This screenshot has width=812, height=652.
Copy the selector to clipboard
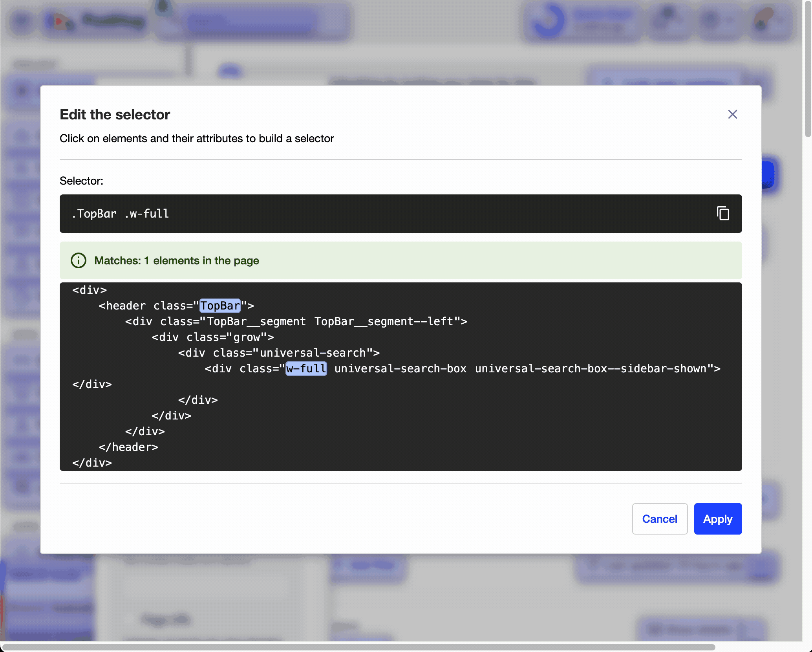[723, 214]
